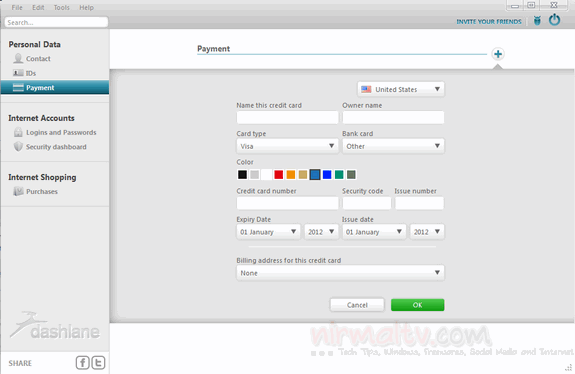The height and width of the screenshot is (374, 575).
Task: Expand the Card type Visa dropdown
Action: pyautogui.click(x=288, y=146)
